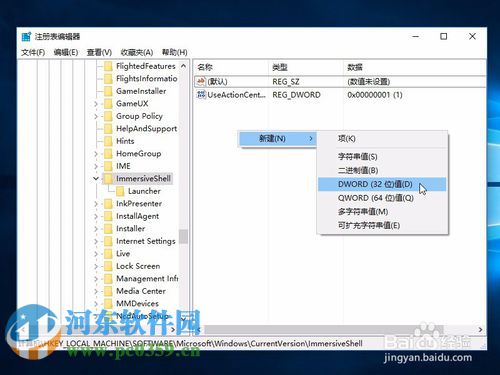Click the tree pane scroll-up arrow

tap(183, 66)
